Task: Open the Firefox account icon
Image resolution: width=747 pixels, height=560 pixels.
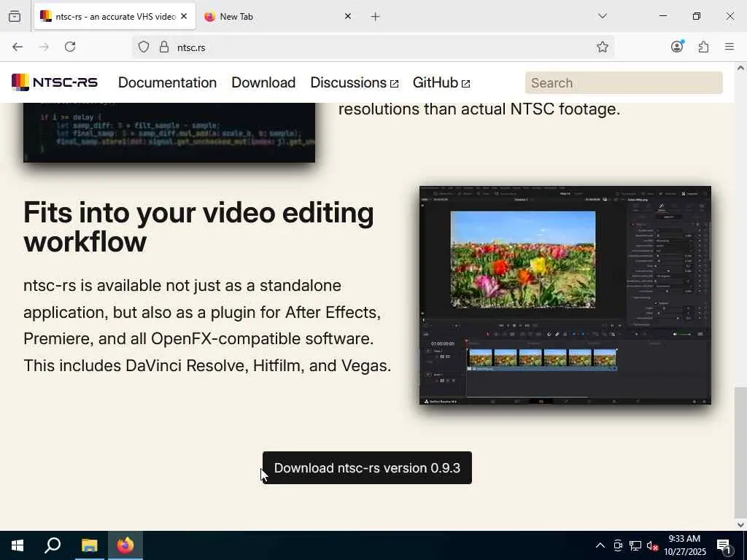Action: tap(677, 47)
